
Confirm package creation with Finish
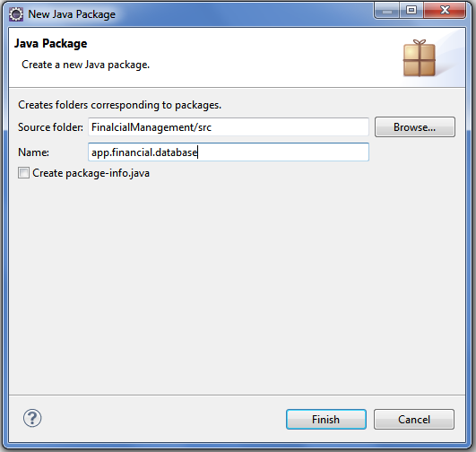(x=326, y=420)
